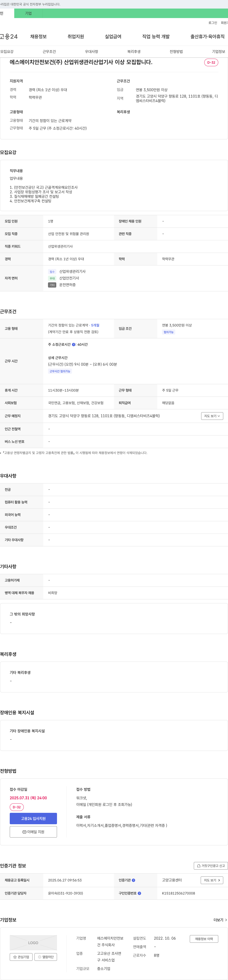
Task: Click the 필수 tag icon for 산업위생관리기사
Action: 52,272
